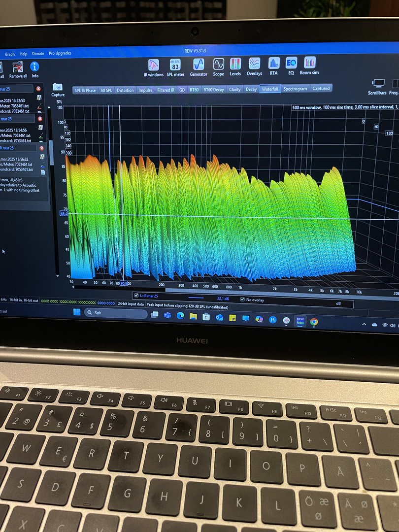
Task: Click the measurement list vertical scrollbar thumb
Action: (52, 153)
